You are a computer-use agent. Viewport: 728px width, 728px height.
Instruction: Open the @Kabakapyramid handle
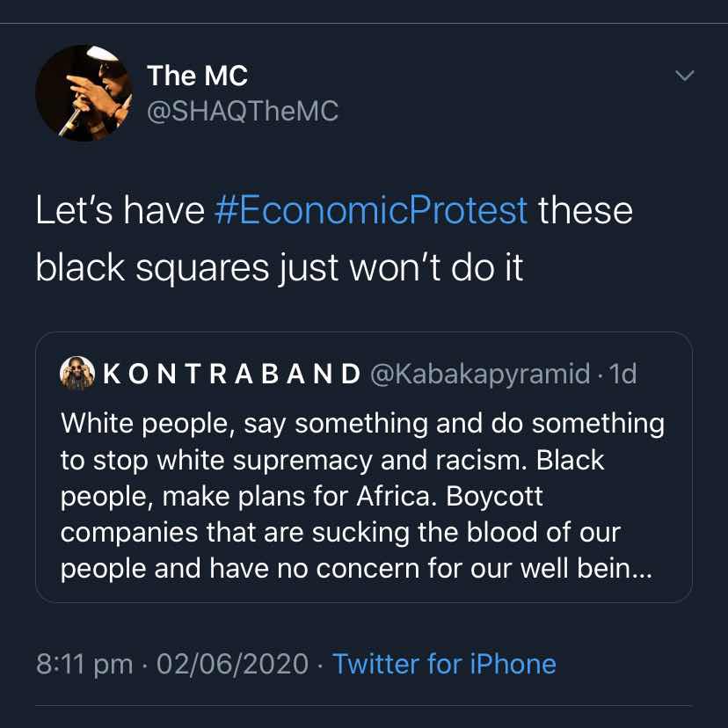[480, 375]
